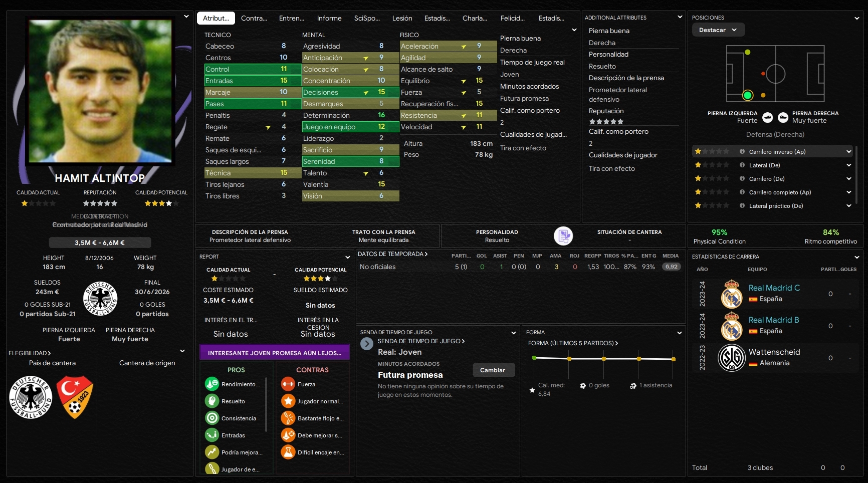868x483 pixels.
Task: Open the Senda de tiempo de juego panel dropdown
Action: [513, 333]
